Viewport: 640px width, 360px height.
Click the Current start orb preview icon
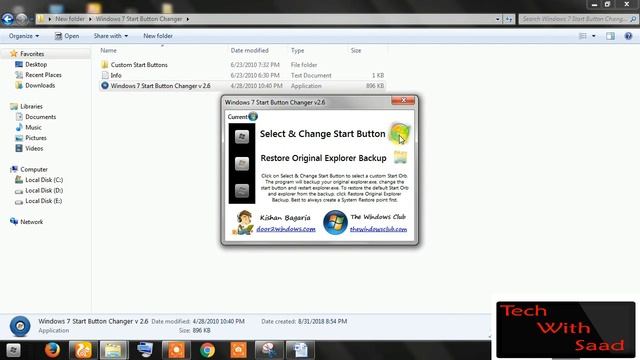click(x=253, y=117)
